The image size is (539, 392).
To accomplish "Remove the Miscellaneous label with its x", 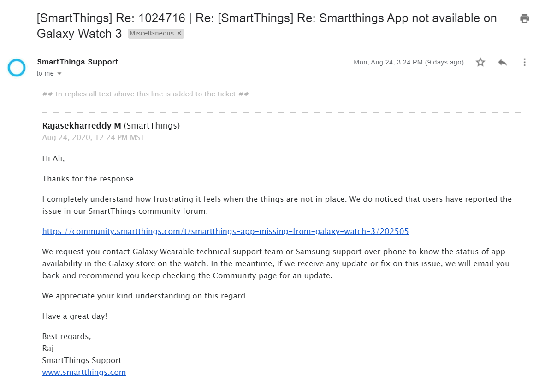I will 179,33.
